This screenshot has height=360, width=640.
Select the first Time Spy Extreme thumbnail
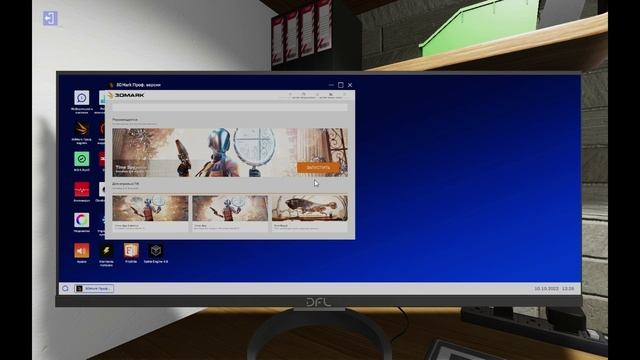150,208
